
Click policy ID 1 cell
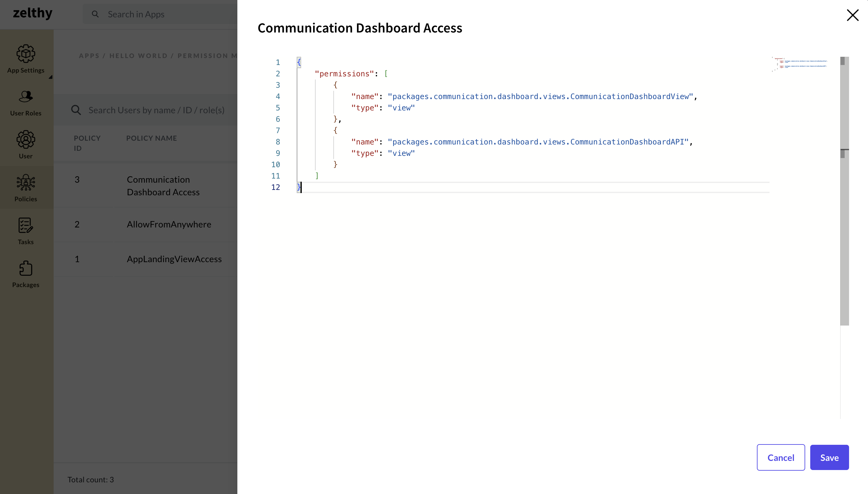77,259
